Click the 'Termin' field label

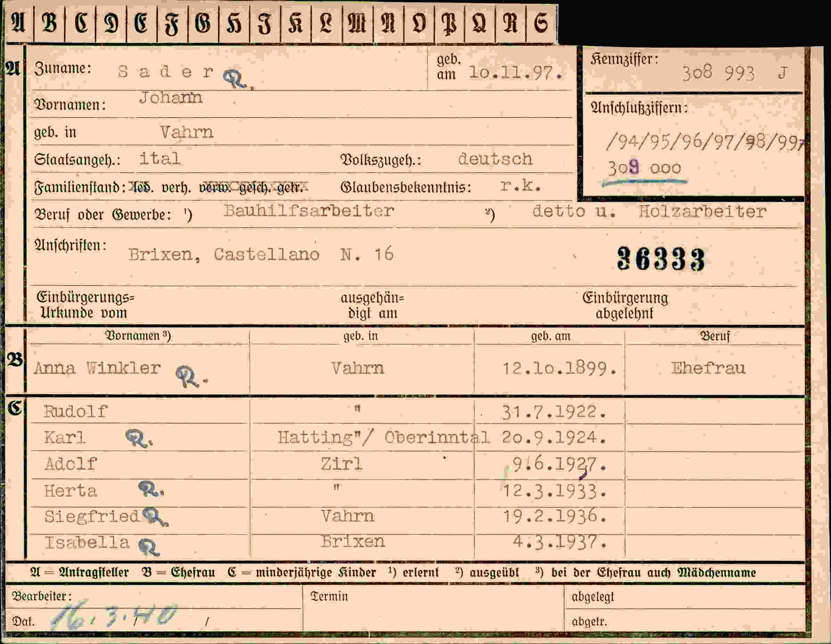[329, 596]
